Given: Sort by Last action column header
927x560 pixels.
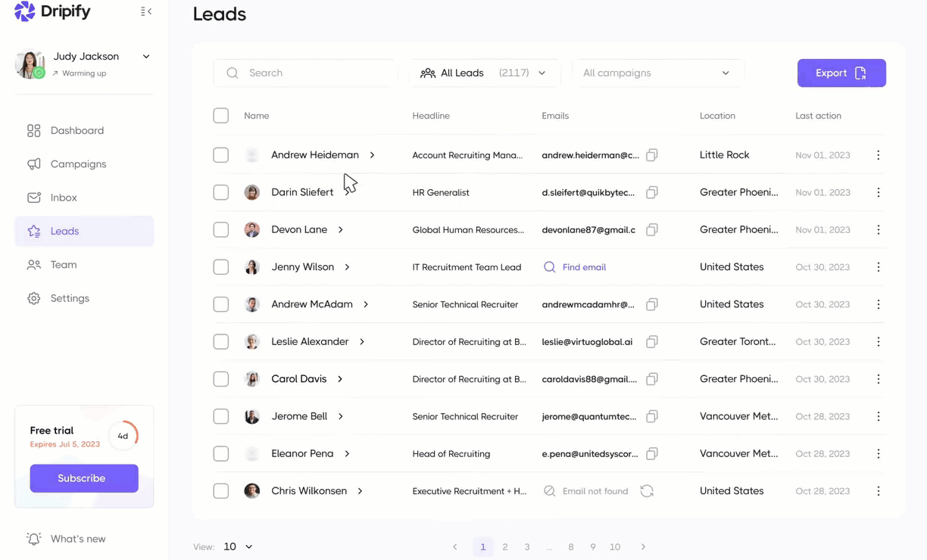Looking at the screenshot, I should point(818,116).
